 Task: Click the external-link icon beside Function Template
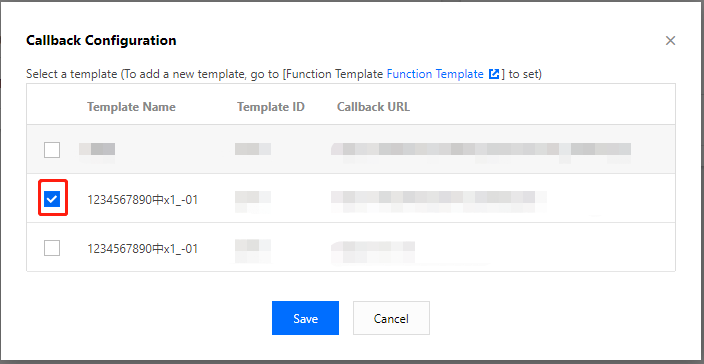click(494, 74)
